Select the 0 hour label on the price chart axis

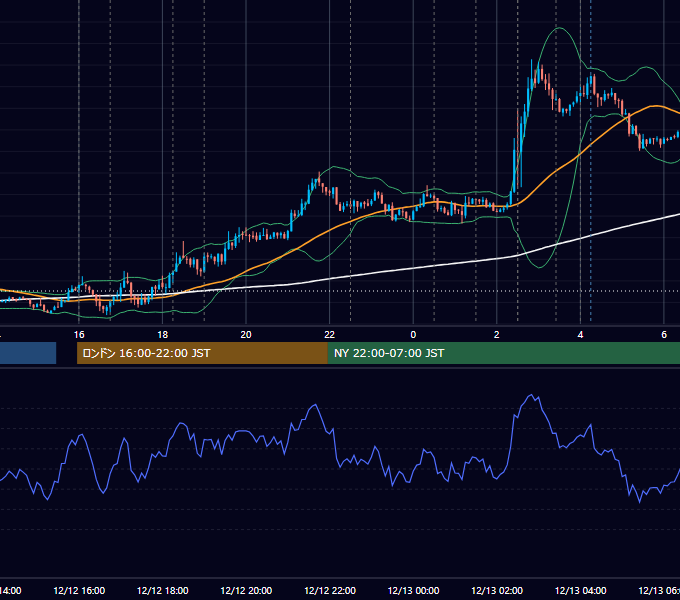pos(413,335)
